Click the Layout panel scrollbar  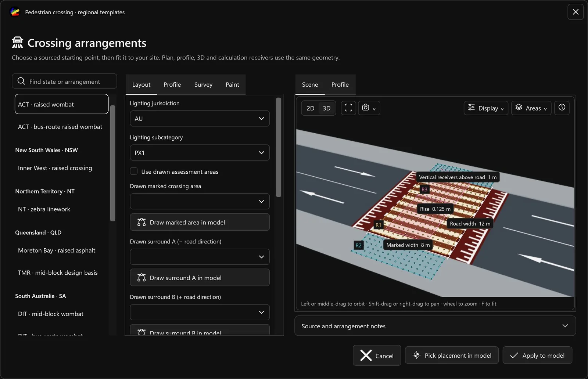click(x=279, y=147)
